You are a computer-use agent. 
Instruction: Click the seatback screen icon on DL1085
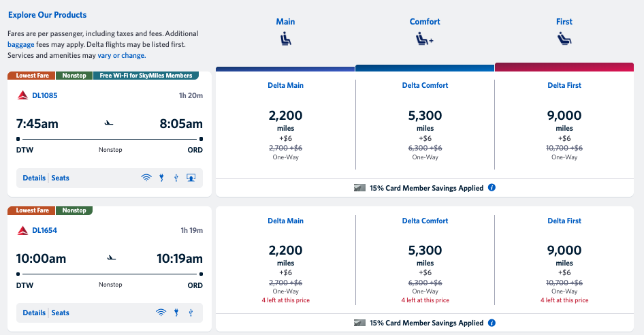191,178
